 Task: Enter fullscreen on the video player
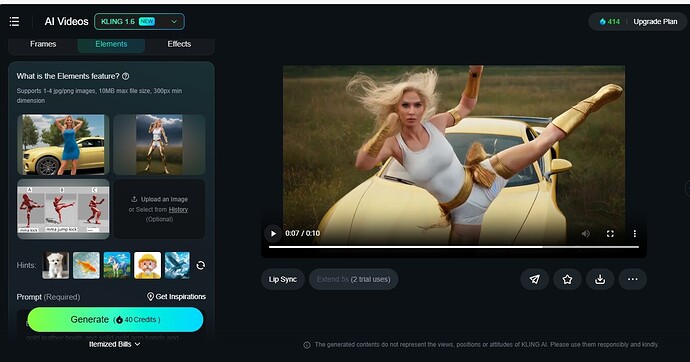[x=610, y=234]
